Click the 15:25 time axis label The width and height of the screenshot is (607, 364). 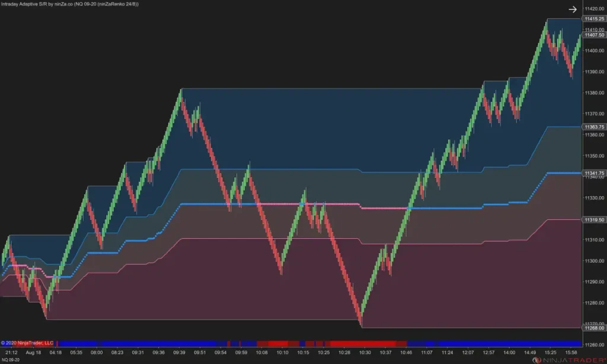click(x=551, y=352)
